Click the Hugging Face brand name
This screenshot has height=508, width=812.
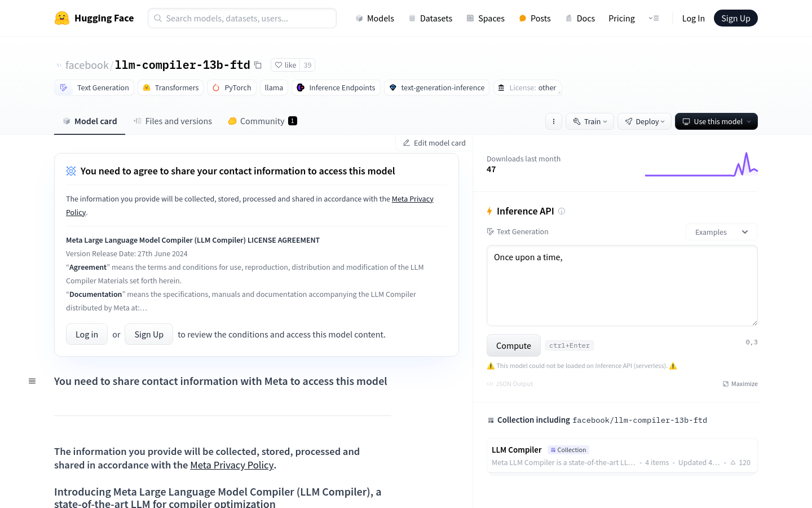pyautogui.click(x=104, y=18)
